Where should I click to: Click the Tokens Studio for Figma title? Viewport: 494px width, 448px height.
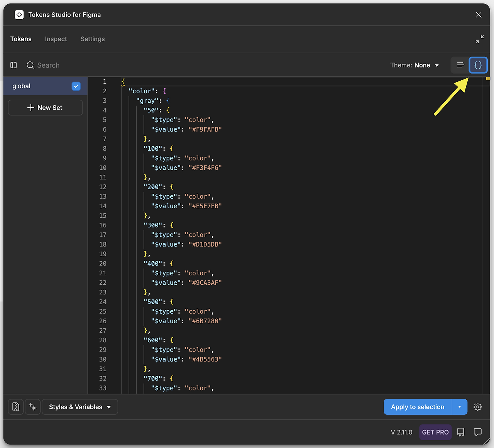point(64,15)
